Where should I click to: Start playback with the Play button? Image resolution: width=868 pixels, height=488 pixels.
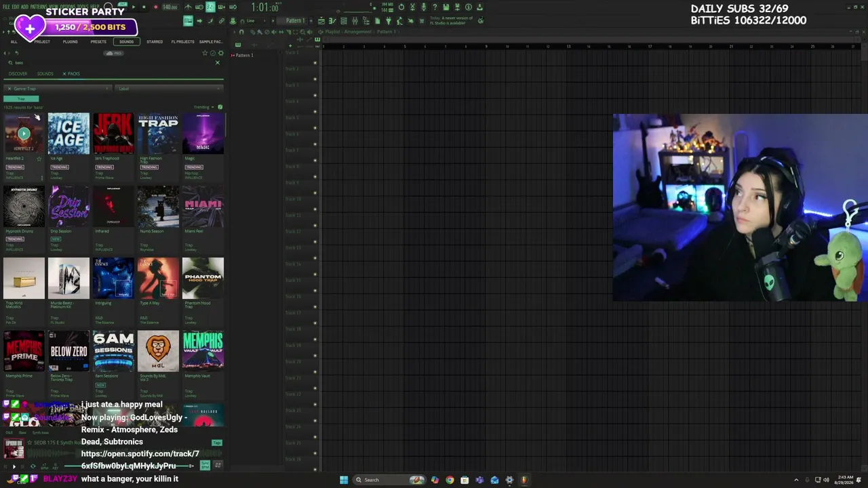pos(134,7)
